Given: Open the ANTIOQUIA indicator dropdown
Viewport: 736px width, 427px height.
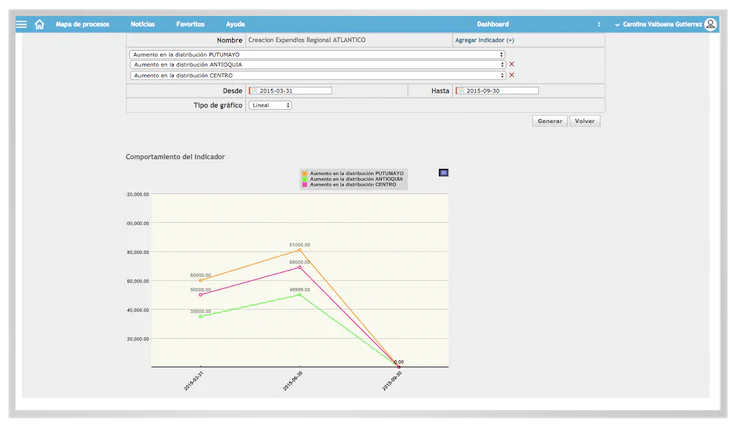Looking at the screenshot, I should tap(318, 65).
